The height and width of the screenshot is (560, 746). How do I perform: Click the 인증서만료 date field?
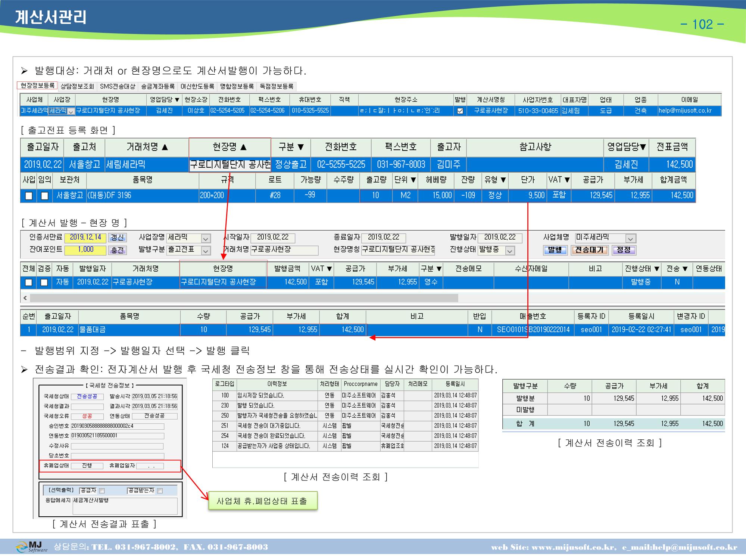[x=85, y=237]
